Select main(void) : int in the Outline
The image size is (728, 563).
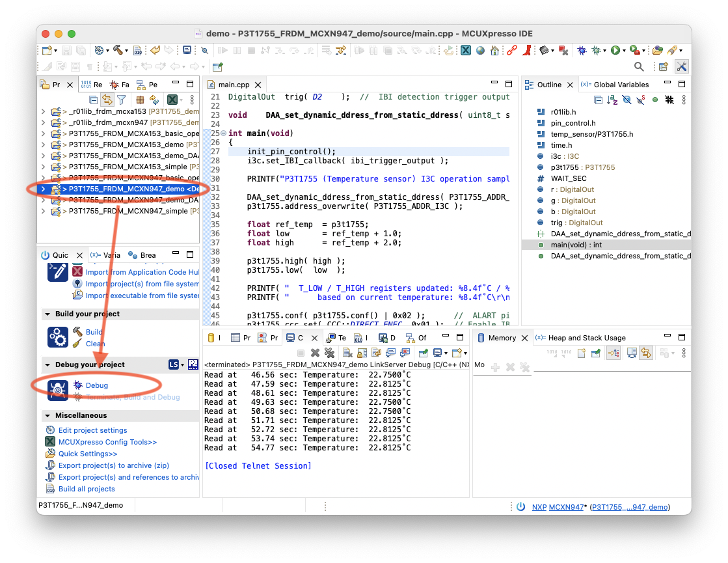(x=576, y=245)
